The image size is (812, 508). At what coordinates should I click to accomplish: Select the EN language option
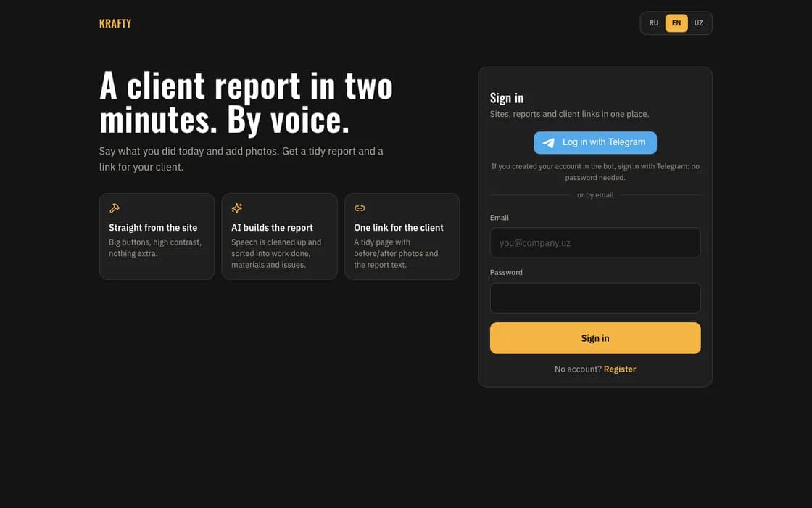pos(676,22)
